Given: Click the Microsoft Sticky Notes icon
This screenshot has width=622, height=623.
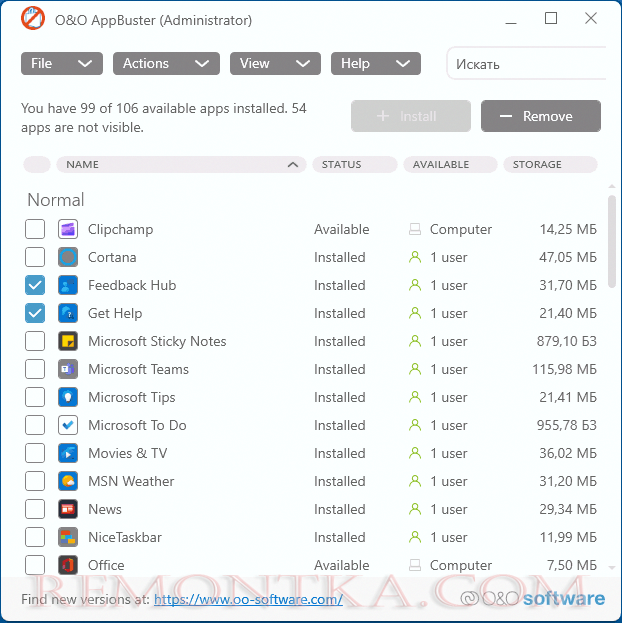Looking at the screenshot, I should 68,341.
